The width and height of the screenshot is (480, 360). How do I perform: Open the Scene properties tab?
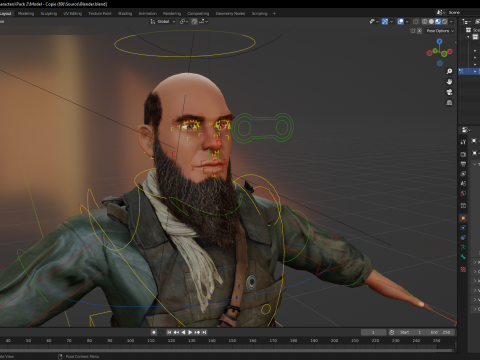pos(463,183)
